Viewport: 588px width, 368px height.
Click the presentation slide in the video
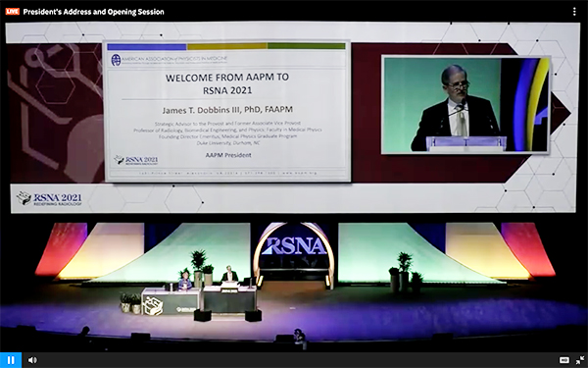(227, 112)
